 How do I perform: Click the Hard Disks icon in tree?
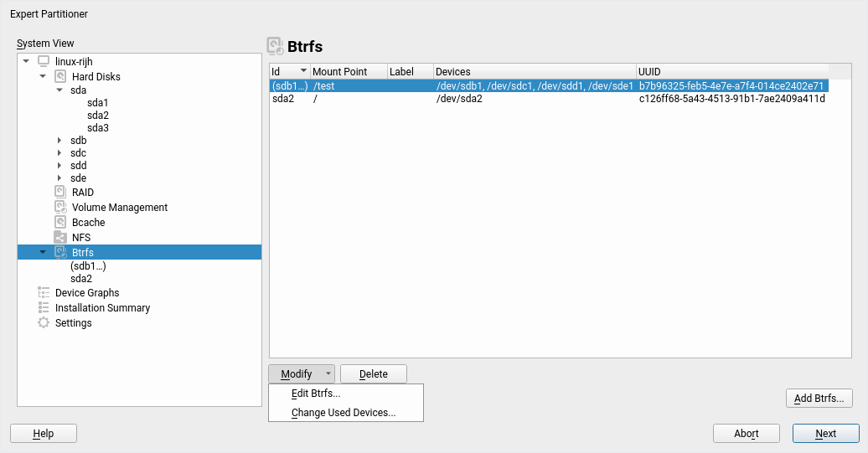(x=60, y=76)
